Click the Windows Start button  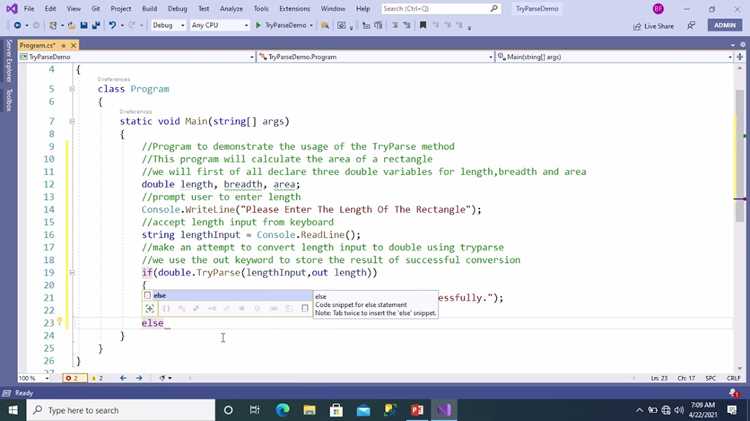13,410
